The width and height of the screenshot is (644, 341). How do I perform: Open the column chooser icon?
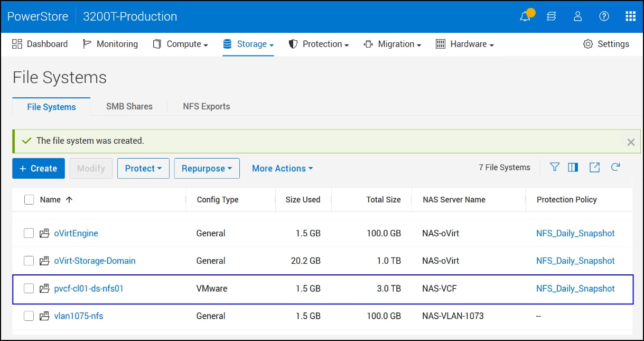[573, 167]
